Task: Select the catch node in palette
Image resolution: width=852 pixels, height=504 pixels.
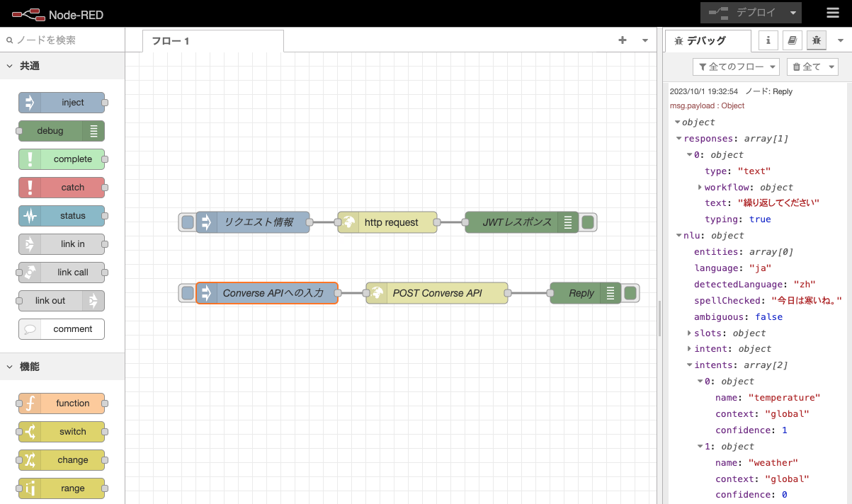Action: point(62,188)
